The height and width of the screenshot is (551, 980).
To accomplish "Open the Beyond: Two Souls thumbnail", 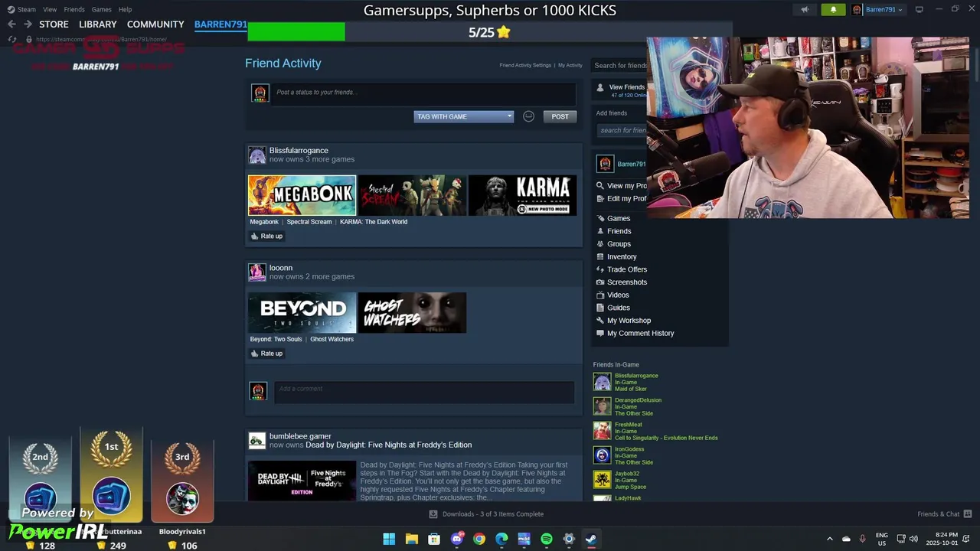I will tap(302, 312).
